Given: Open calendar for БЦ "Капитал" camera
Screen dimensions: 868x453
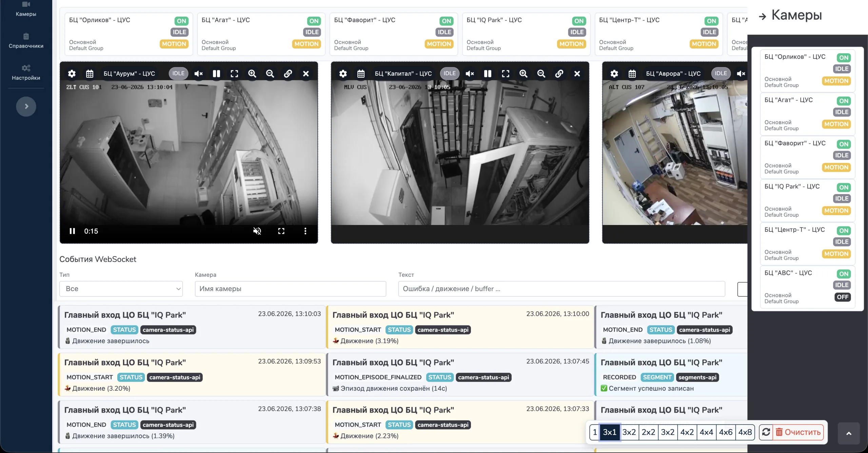Looking at the screenshot, I should [x=361, y=74].
